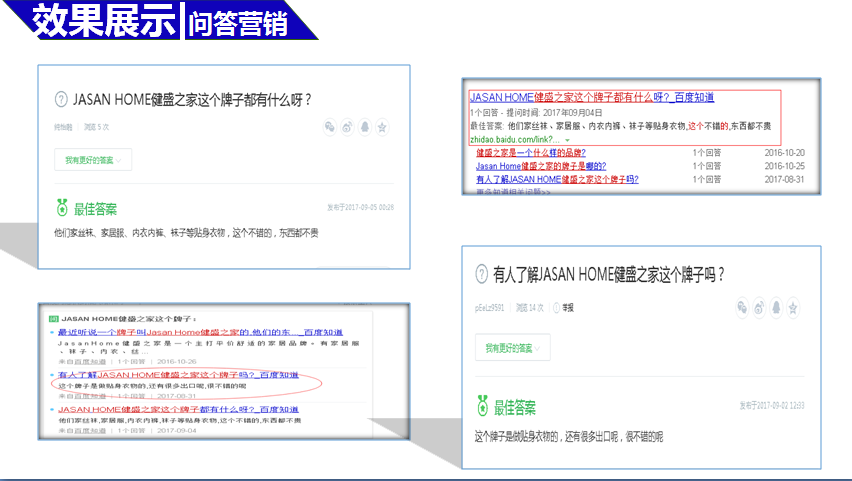Image resolution: width=852 pixels, height=481 pixels.
Task: Open related link 健盛之家是一个什么样的品牌?
Action: point(531,153)
